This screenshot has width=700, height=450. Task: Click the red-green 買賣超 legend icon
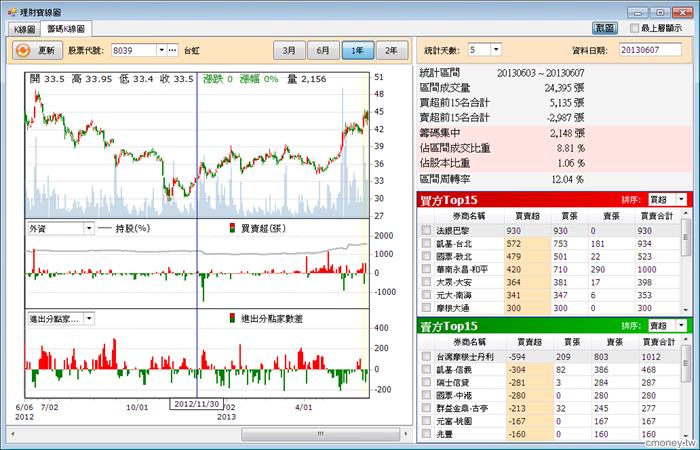pos(232,228)
